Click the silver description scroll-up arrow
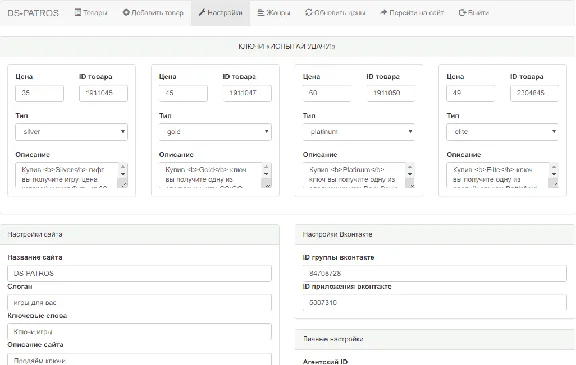This screenshot has width=576, height=365. coord(123,167)
